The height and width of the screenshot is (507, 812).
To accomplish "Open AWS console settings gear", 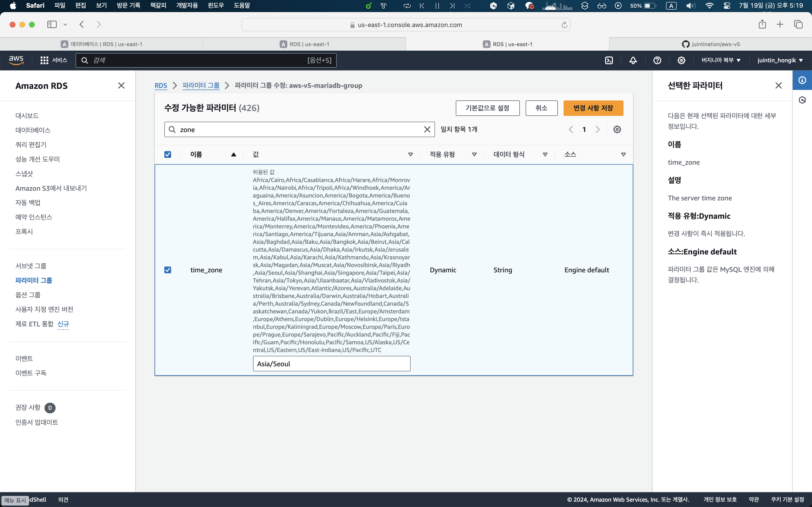I will (x=681, y=60).
